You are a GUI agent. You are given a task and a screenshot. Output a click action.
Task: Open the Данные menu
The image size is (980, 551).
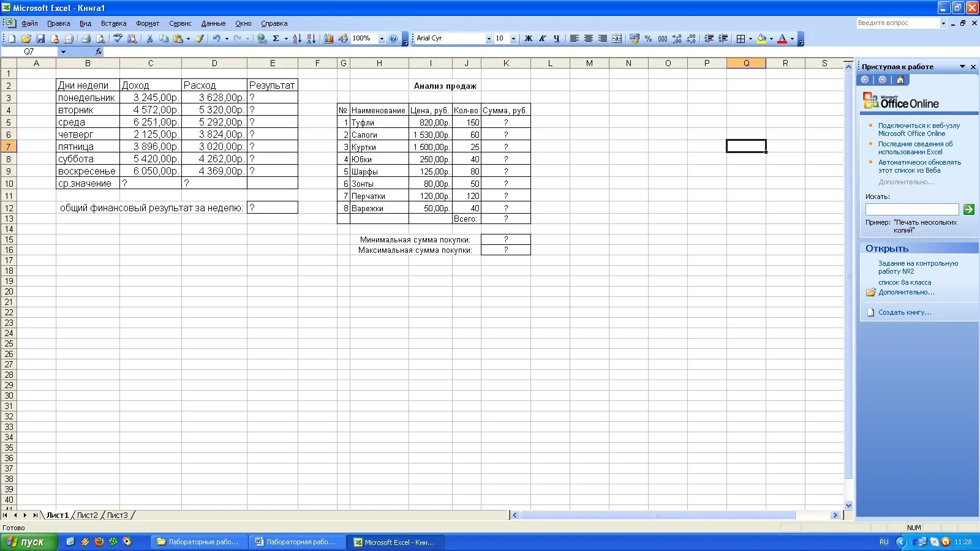pyautogui.click(x=213, y=23)
